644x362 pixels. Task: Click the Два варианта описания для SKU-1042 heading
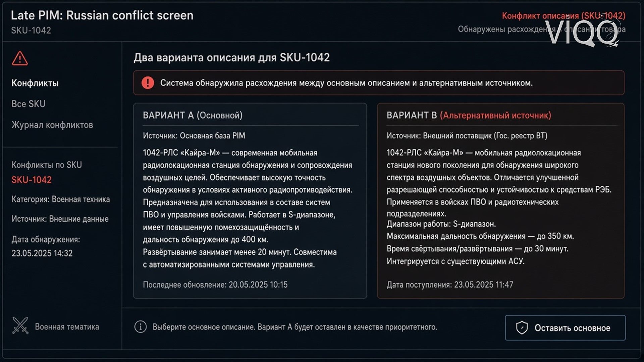231,58
